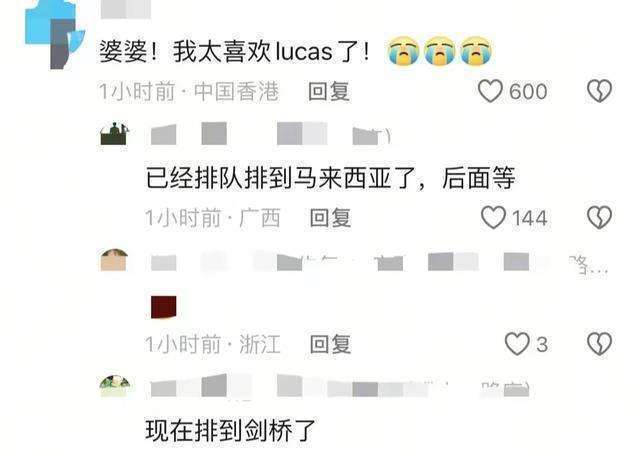
Task: Dislike the lucas comment via broken heart
Action: [599, 91]
